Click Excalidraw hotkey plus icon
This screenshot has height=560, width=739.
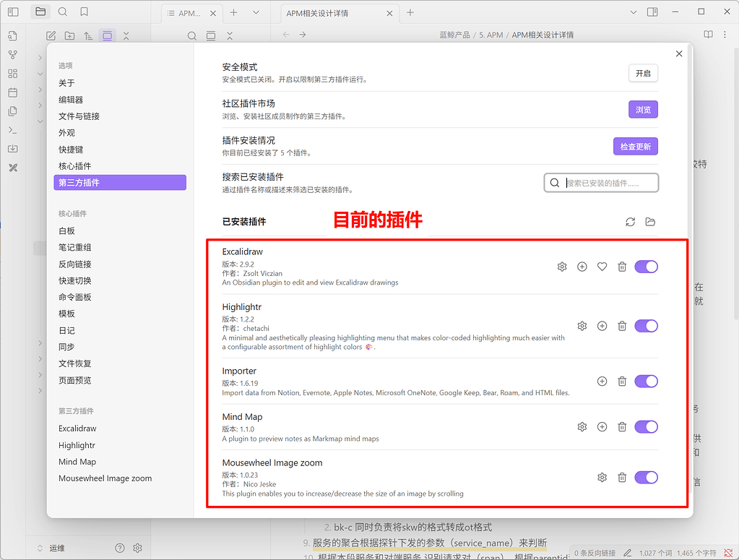[x=582, y=267]
